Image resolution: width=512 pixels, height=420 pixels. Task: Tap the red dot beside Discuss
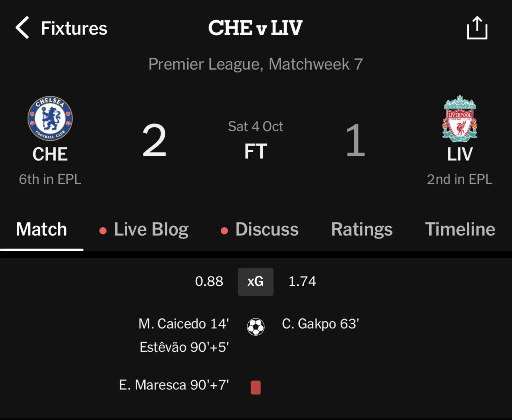pos(225,231)
